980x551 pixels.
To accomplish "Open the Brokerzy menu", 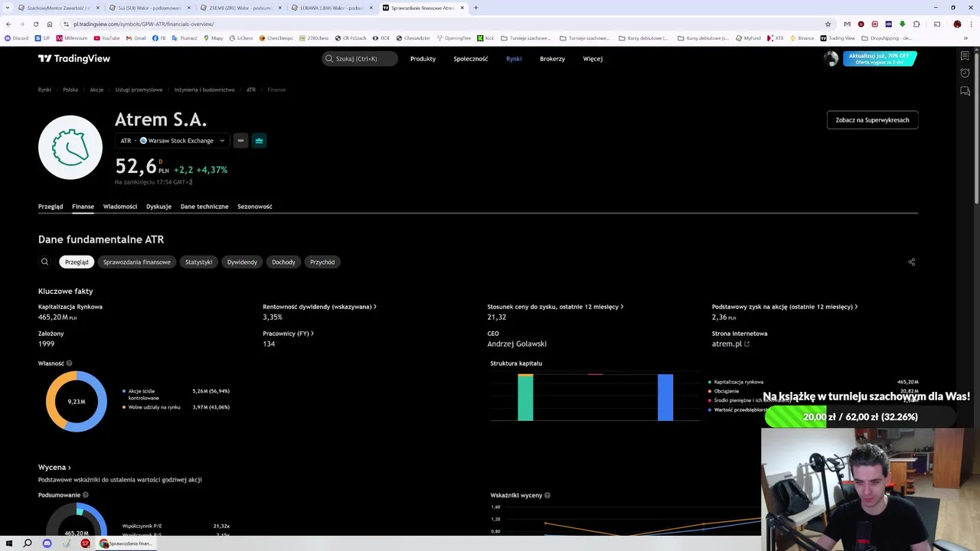I will click(x=552, y=58).
